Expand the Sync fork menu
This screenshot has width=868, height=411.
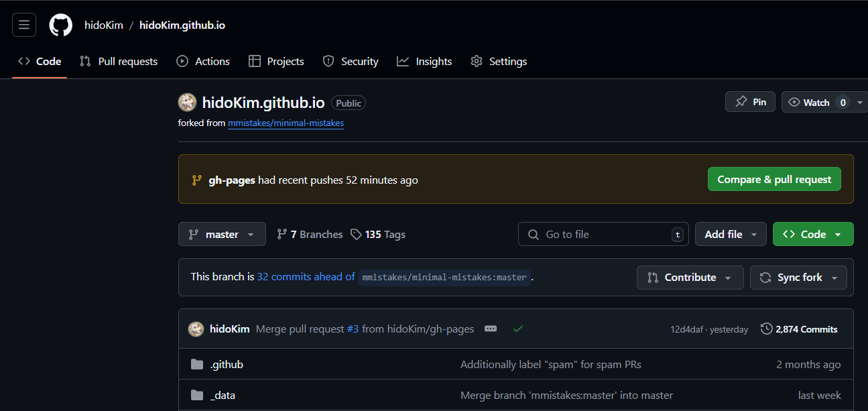798,277
